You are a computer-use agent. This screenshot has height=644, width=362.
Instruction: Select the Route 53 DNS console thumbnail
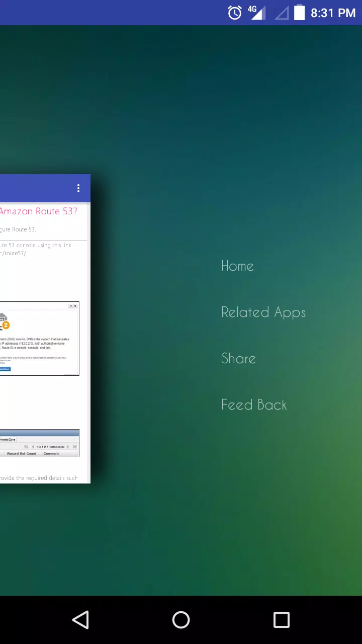(39, 339)
